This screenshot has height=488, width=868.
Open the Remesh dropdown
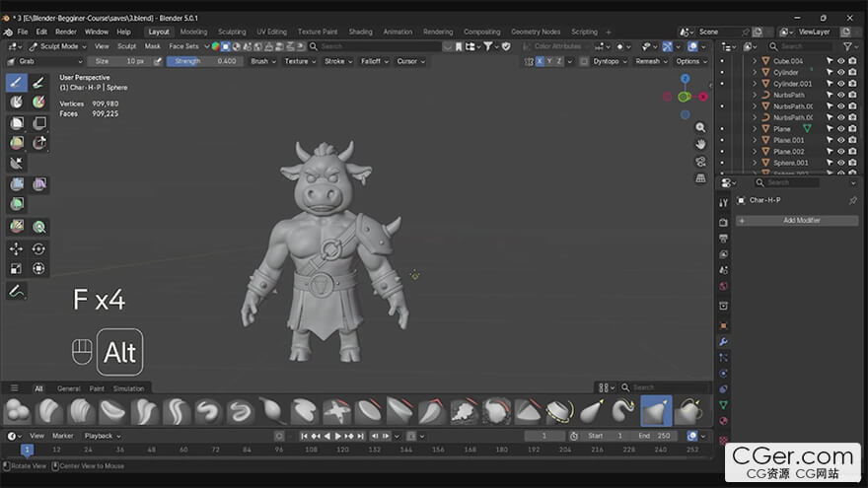(652, 61)
